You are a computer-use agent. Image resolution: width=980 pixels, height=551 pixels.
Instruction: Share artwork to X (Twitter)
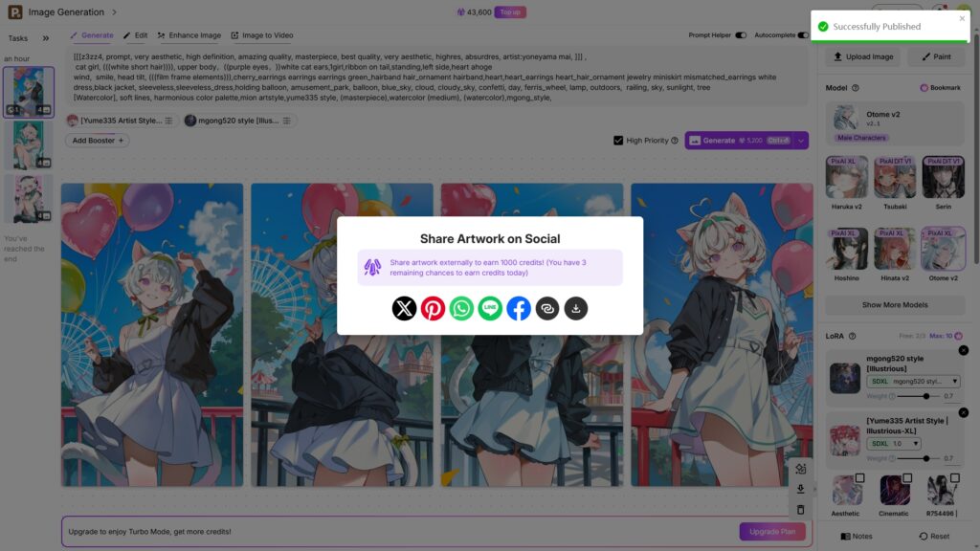click(x=404, y=308)
